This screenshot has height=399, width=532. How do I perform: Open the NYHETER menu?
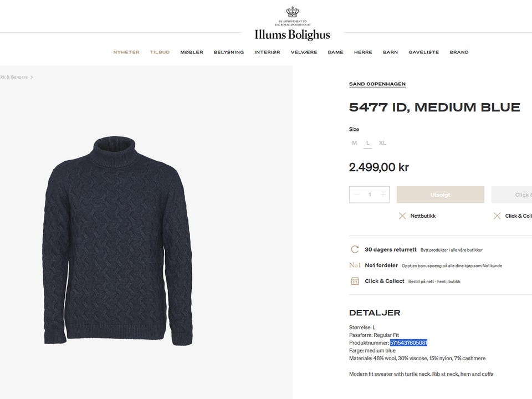tap(126, 52)
